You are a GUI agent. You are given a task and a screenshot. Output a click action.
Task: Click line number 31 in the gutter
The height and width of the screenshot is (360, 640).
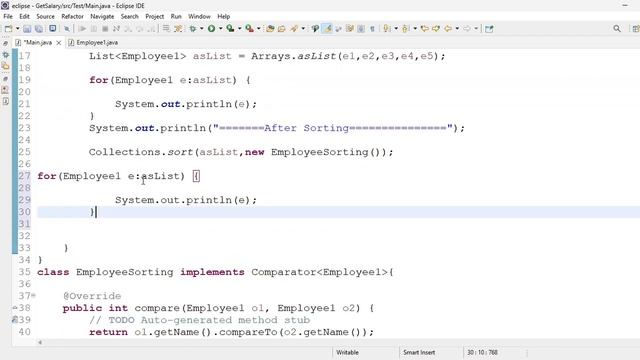pyautogui.click(x=24, y=224)
